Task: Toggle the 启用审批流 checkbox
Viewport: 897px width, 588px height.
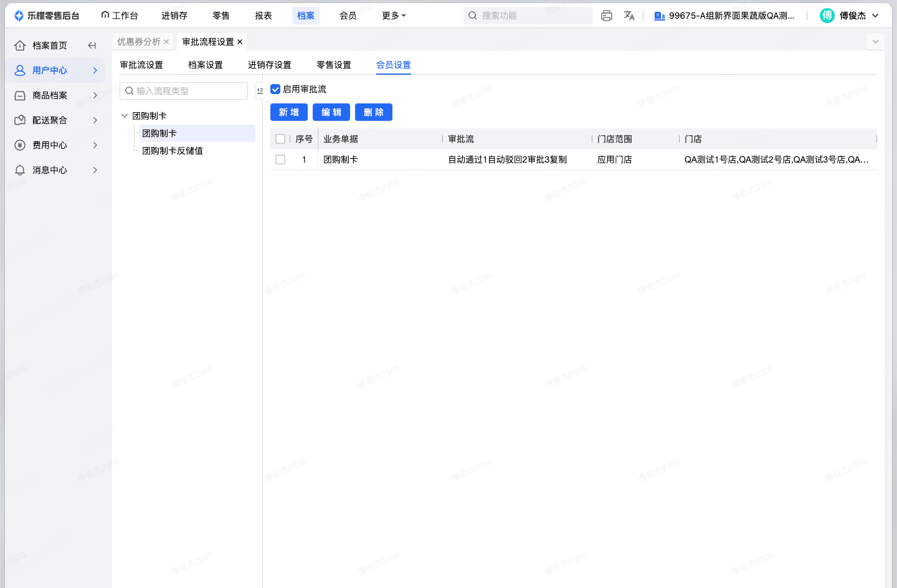Action: [x=275, y=89]
